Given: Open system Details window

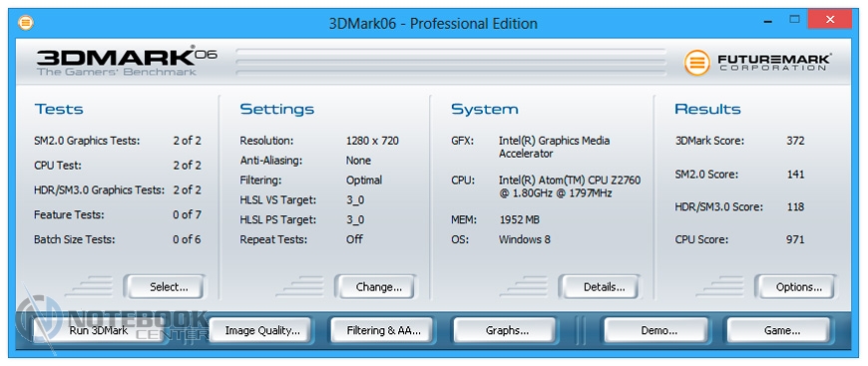Looking at the screenshot, I should [600, 287].
